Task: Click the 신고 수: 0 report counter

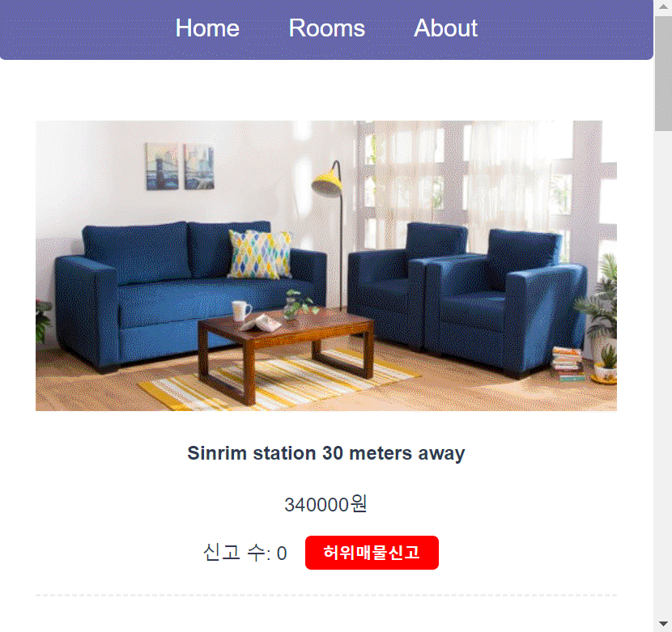Action: pyautogui.click(x=245, y=553)
